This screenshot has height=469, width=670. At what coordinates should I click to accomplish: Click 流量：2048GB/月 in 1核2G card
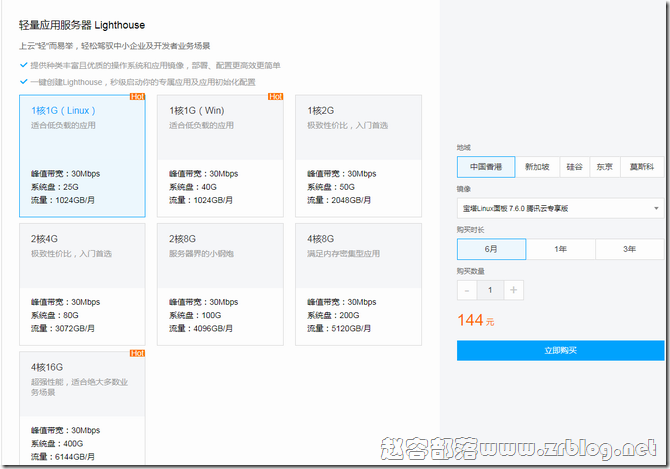coord(339,200)
